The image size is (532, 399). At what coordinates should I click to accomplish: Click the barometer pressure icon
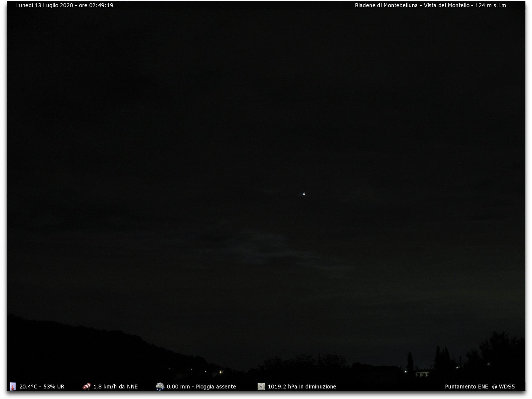pos(261,386)
